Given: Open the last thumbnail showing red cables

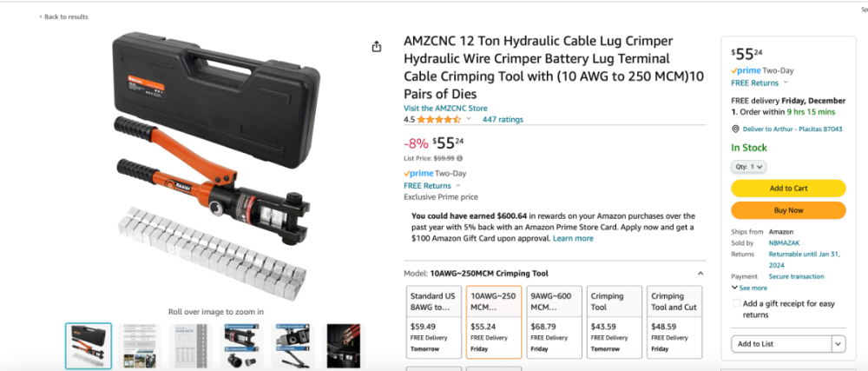Looking at the screenshot, I should (343, 345).
